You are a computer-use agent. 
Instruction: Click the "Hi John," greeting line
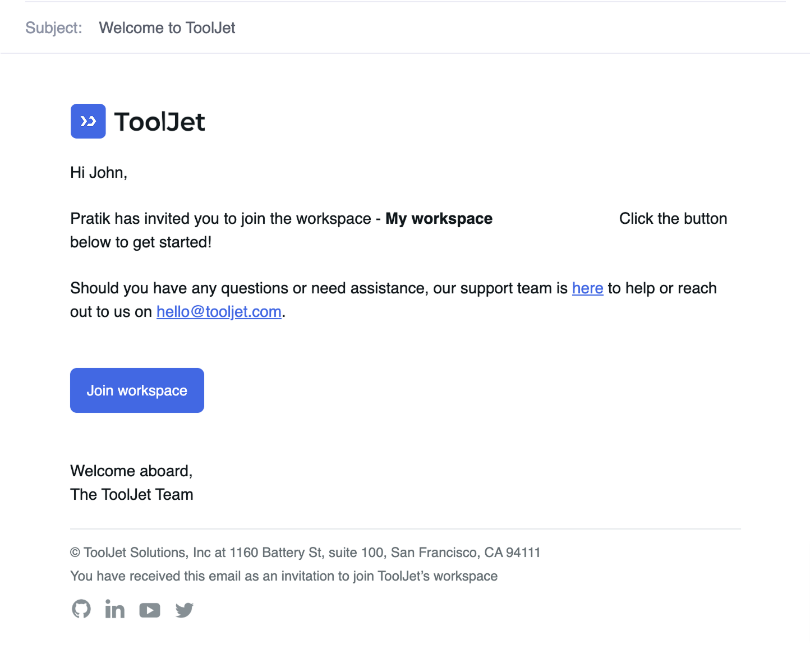pyautogui.click(x=99, y=173)
